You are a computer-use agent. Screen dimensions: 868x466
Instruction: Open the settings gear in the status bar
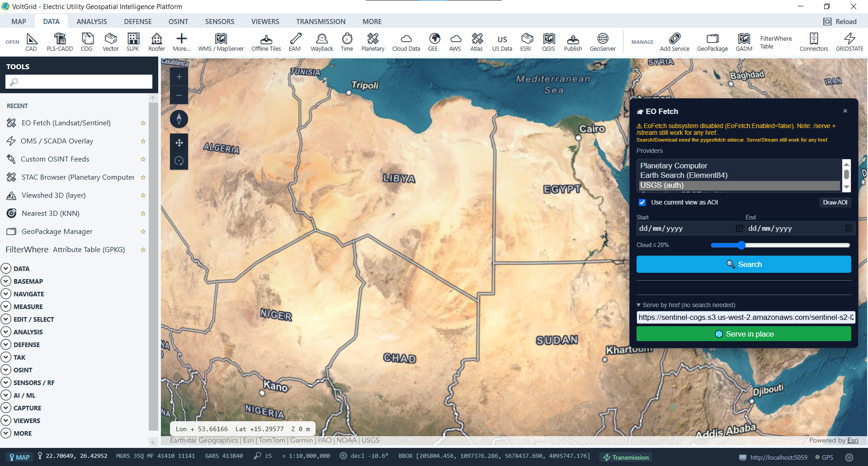click(x=849, y=457)
